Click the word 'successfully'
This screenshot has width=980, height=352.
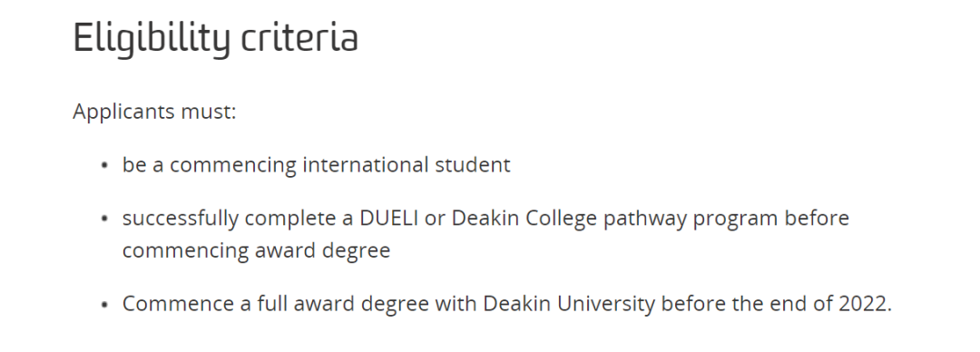click(180, 220)
